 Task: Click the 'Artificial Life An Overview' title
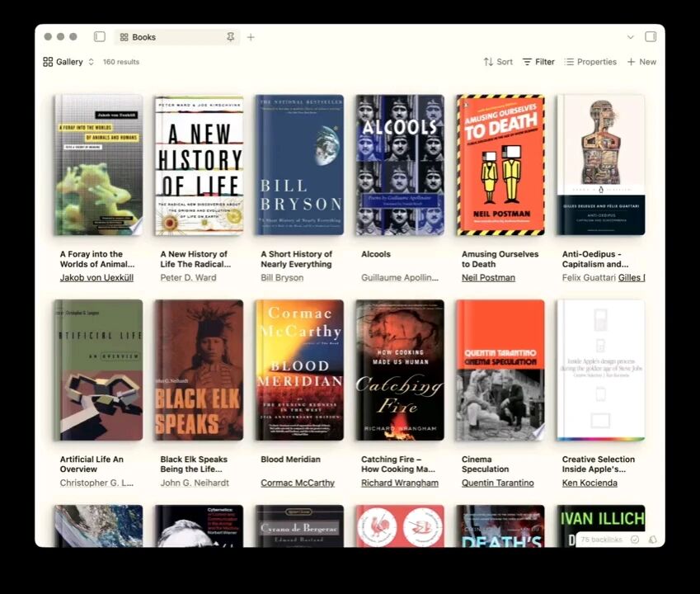(x=92, y=464)
